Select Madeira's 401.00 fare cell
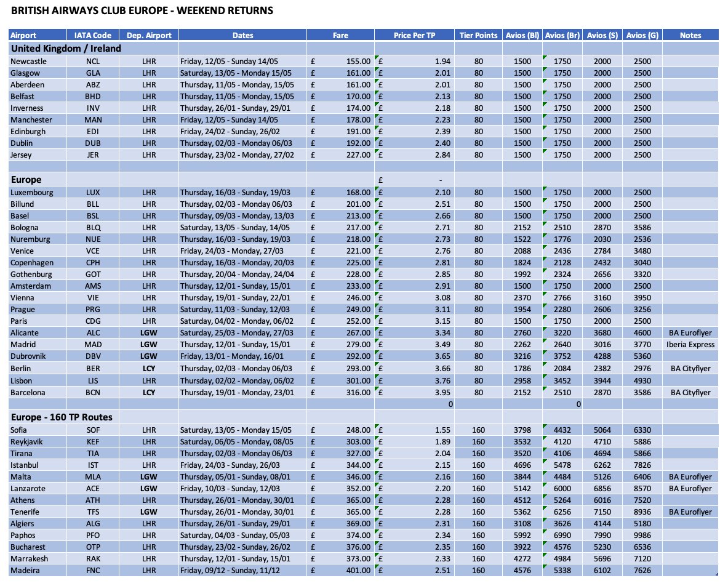 click(x=340, y=570)
